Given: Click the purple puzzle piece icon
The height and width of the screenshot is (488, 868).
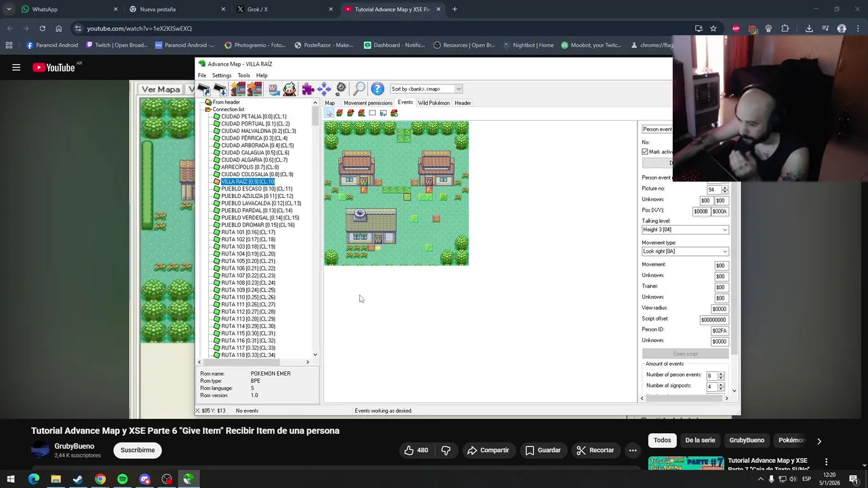Looking at the screenshot, I should coord(308,89).
